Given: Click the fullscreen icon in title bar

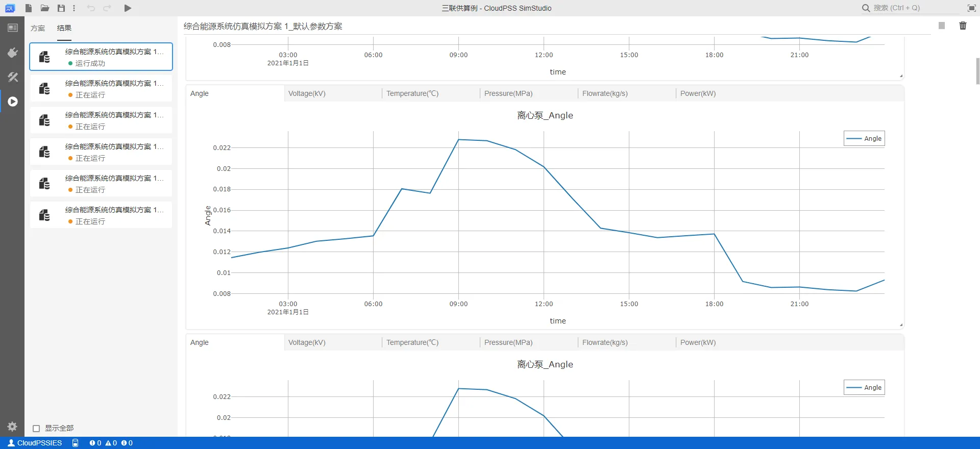Looking at the screenshot, I should [x=972, y=8].
